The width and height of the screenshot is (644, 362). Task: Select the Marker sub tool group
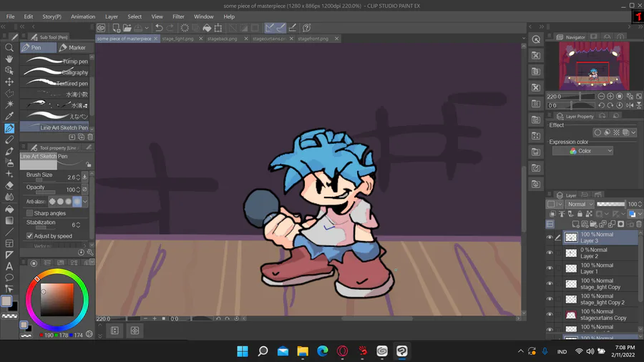(73, 48)
